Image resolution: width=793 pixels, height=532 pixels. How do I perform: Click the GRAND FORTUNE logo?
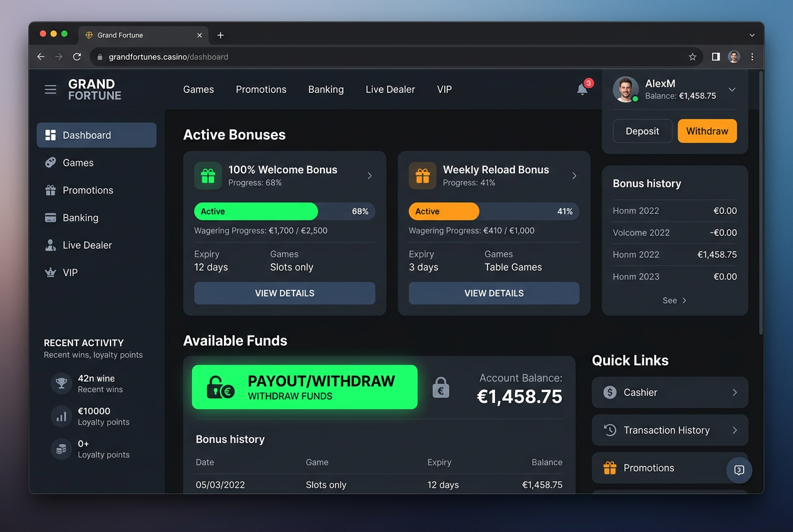pyautogui.click(x=95, y=90)
